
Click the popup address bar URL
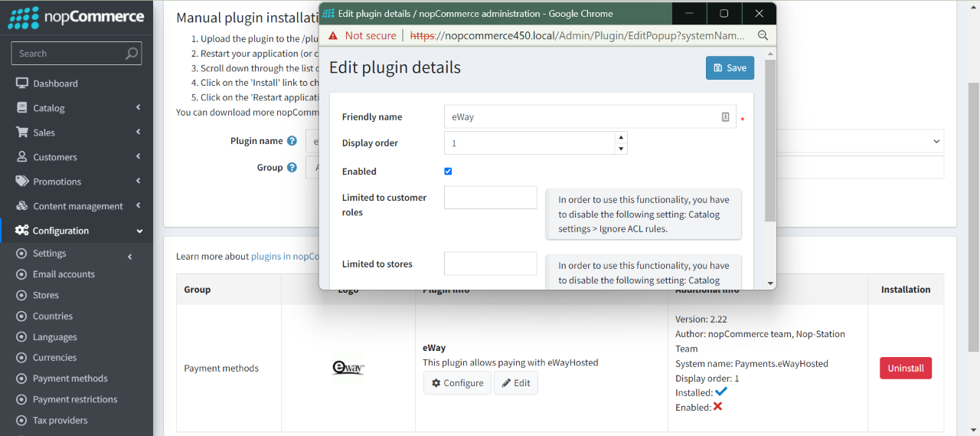577,35
